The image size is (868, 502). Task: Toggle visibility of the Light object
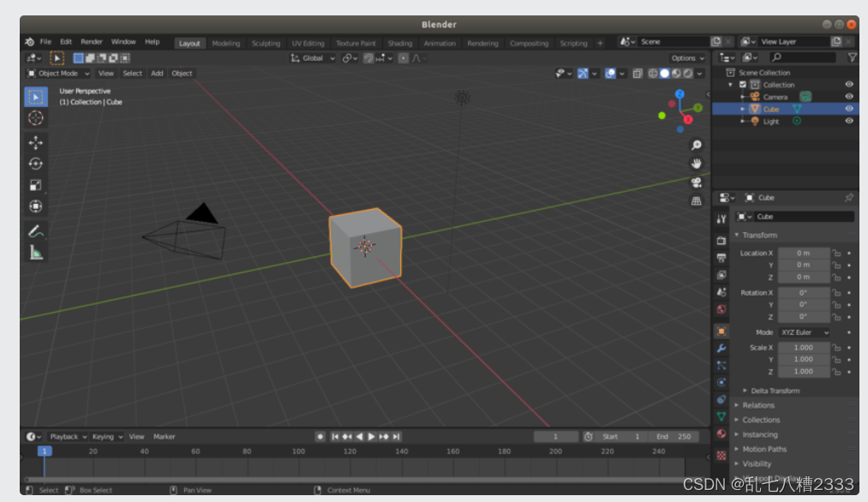coord(849,121)
